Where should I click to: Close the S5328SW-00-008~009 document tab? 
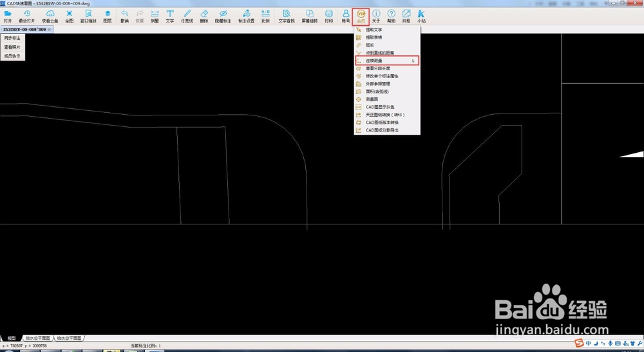(x=50, y=30)
